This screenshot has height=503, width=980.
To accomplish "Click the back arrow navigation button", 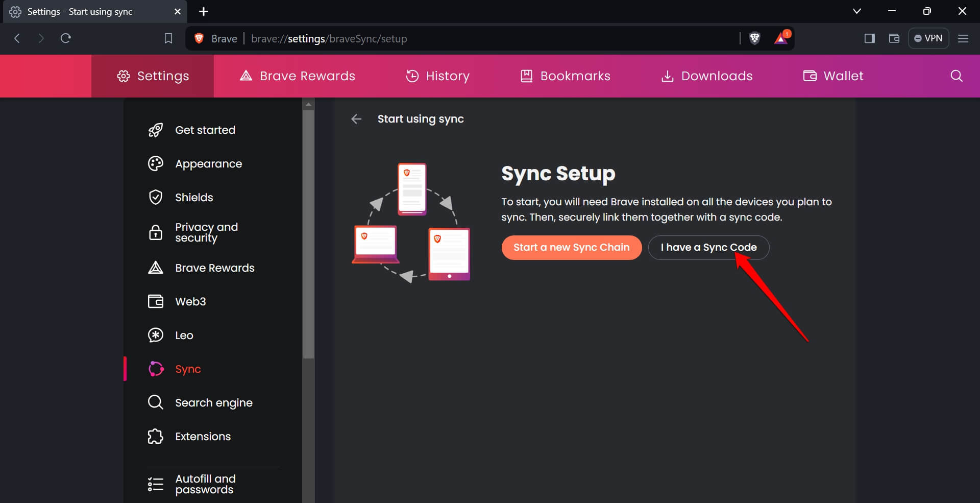I will [x=17, y=38].
